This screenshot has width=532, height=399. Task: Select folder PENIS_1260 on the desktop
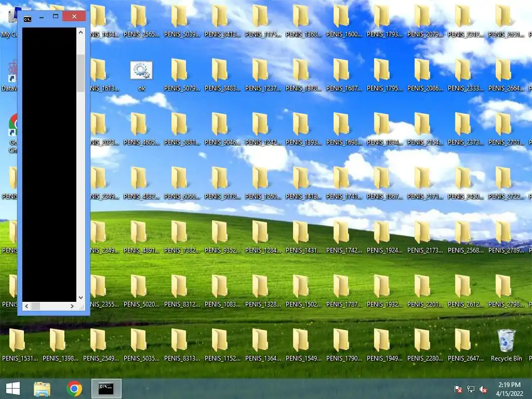tap(263, 183)
